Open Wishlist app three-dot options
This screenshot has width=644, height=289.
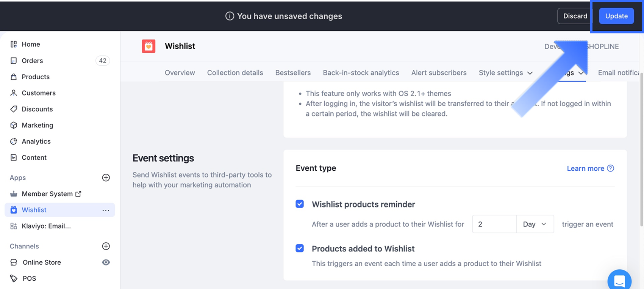click(106, 210)
